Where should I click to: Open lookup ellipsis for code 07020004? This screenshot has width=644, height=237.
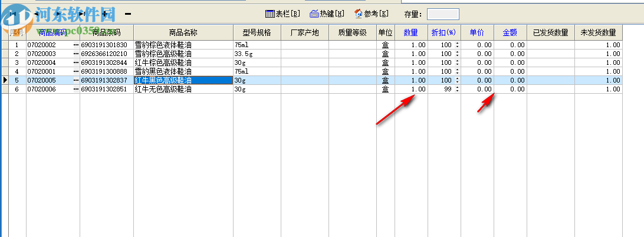76,63
